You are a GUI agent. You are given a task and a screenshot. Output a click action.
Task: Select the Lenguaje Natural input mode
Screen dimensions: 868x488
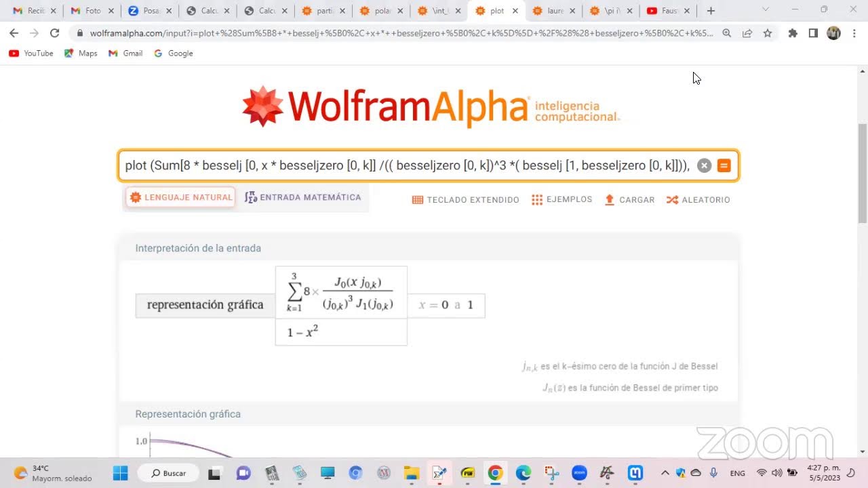[181, 197]
